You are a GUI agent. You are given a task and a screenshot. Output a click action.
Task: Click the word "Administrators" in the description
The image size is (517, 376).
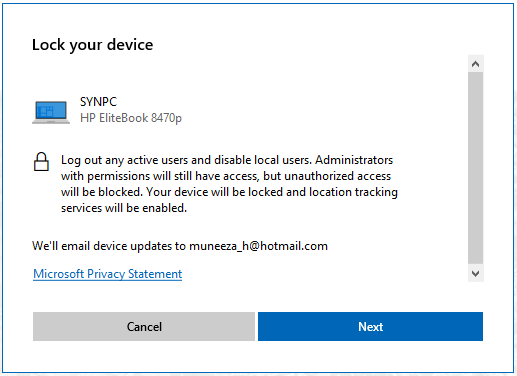tap(354, 160)
